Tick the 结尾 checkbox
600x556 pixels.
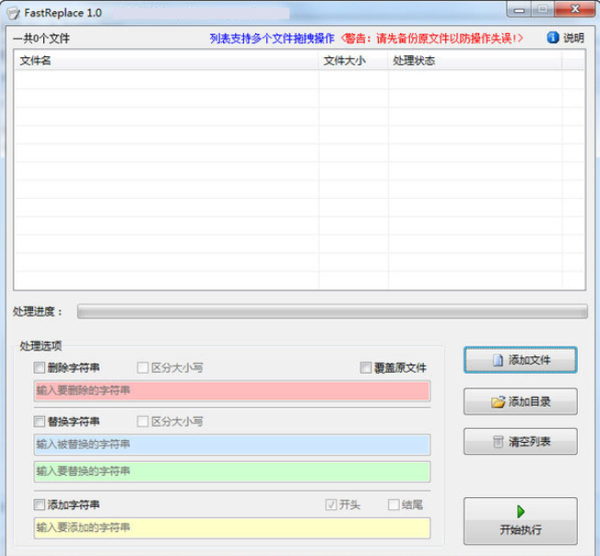click(394, 505)
